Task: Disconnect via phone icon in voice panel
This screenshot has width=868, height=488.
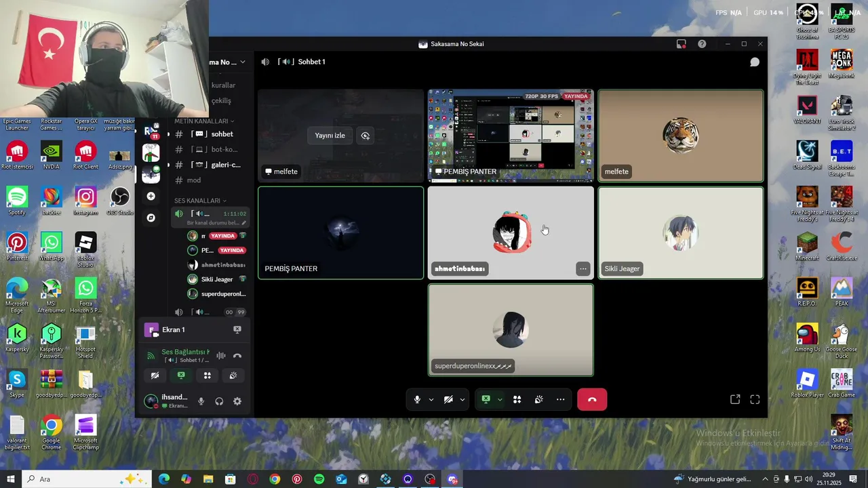Action: click(x=237, y=356)
